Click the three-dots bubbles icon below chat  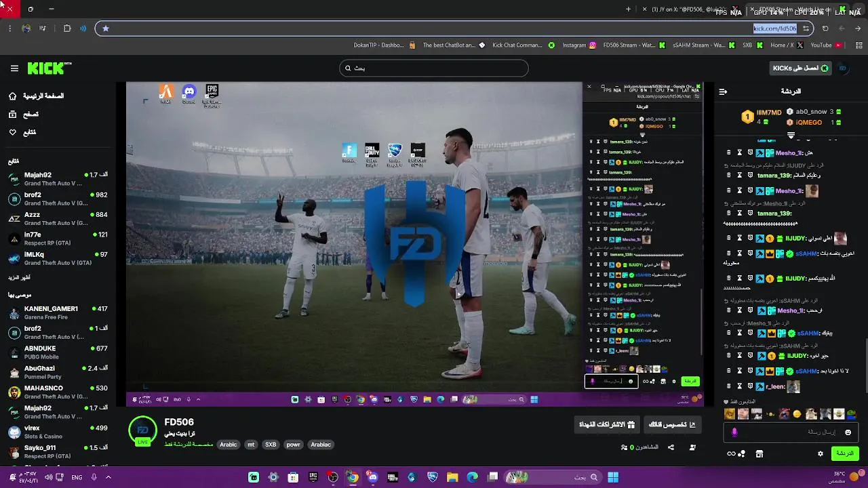click(x=742, y=453)
